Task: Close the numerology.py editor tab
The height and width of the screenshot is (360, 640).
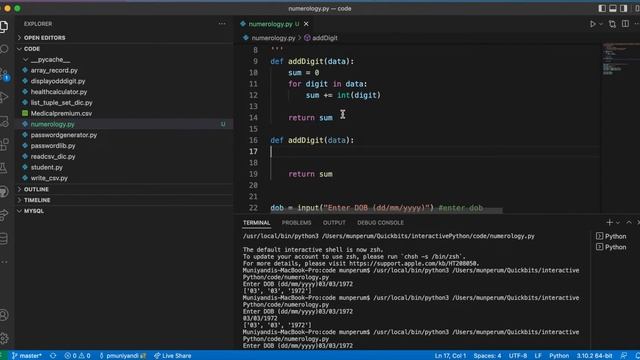Action: 306,24
